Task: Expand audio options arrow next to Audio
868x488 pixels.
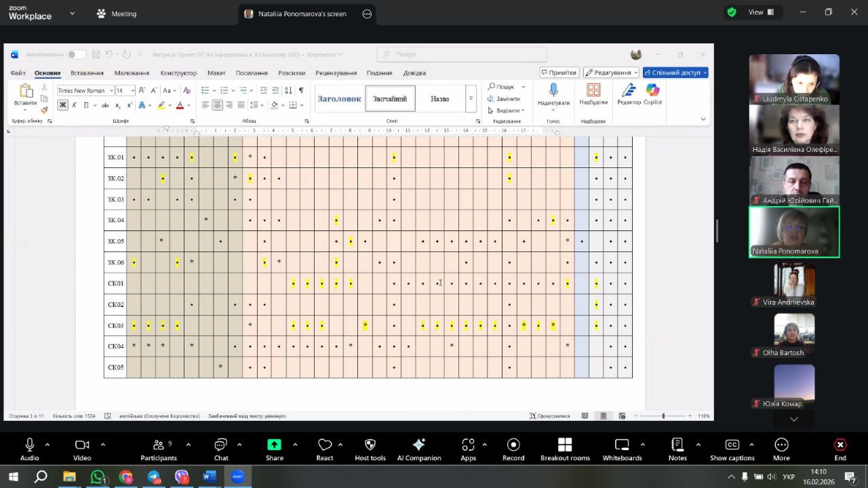Action: pyautogui.click(x=47, y=445)
